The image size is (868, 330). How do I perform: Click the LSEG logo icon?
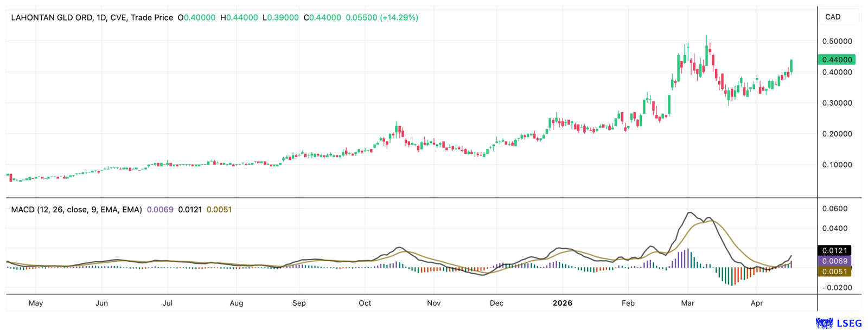tap(825, 323)
